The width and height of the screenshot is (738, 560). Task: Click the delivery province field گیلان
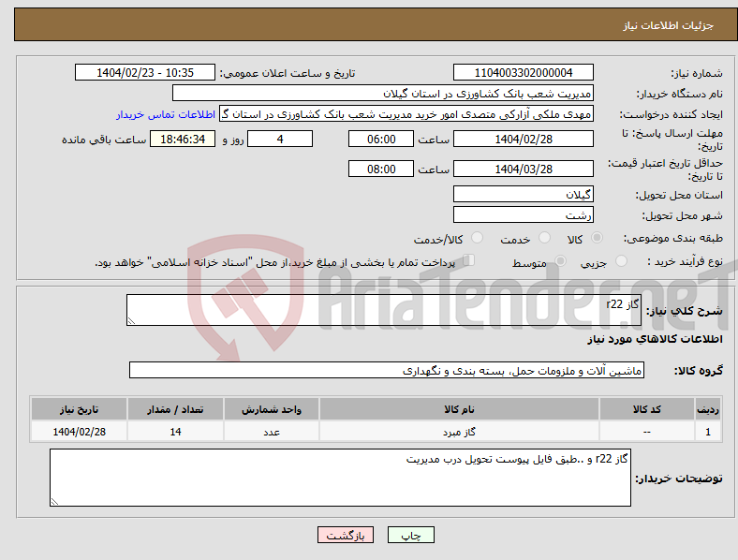(523, 194)
